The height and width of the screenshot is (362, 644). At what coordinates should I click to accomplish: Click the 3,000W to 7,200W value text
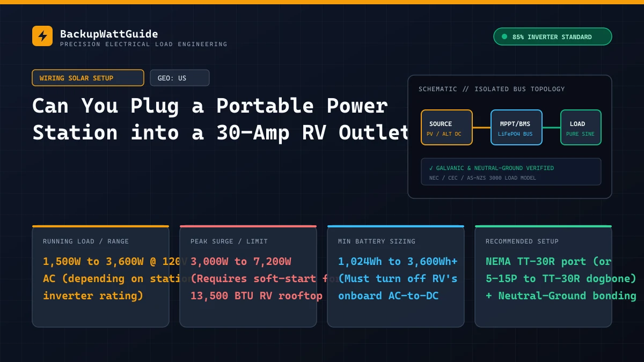pos(241,261)
